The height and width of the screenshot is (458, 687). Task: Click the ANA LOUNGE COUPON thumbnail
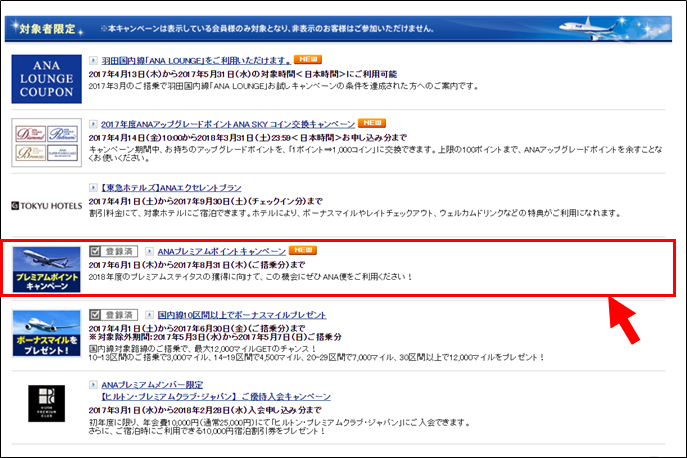click(46, 79)
